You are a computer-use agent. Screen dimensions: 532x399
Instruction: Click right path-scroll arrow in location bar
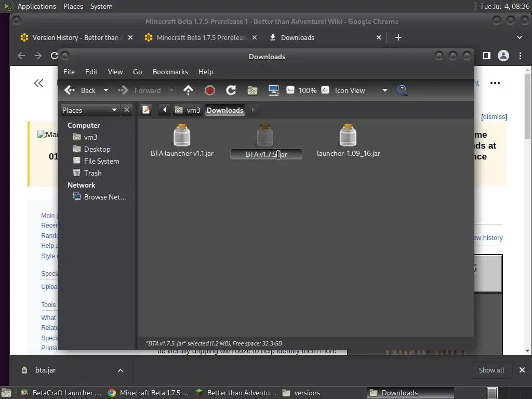click(253, 110)
